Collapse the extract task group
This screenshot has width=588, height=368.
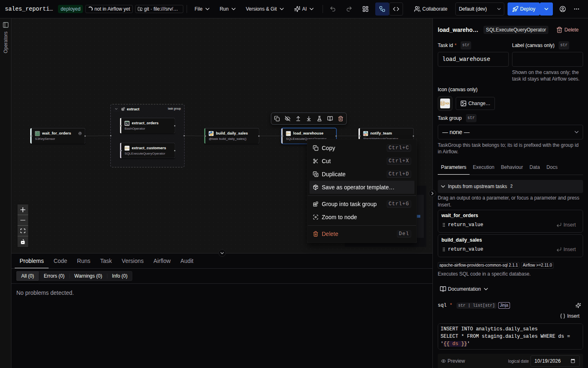[x=116, y=109]
